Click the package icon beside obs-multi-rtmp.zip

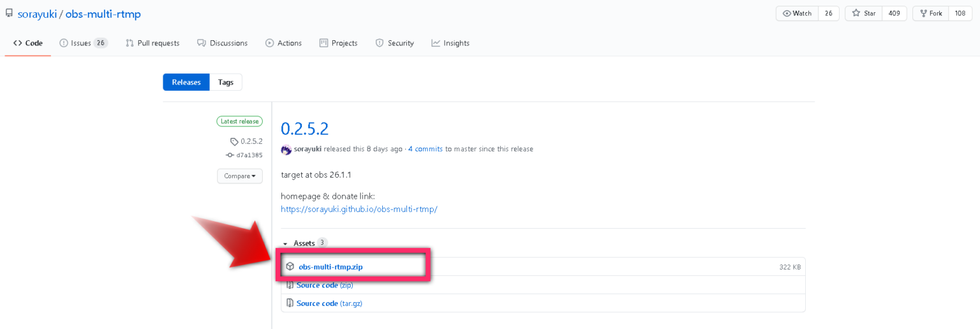coord(290,266)
